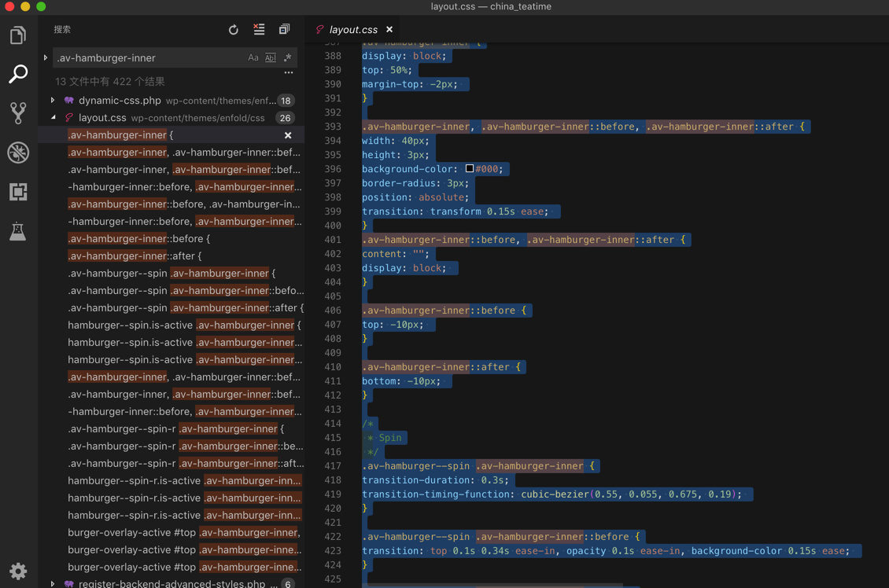Open the Extensions view

[18, 192]
